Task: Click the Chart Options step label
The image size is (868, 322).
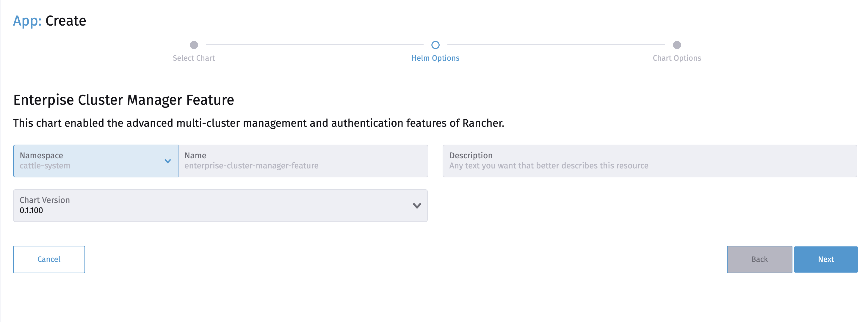Action: [677, 58]
